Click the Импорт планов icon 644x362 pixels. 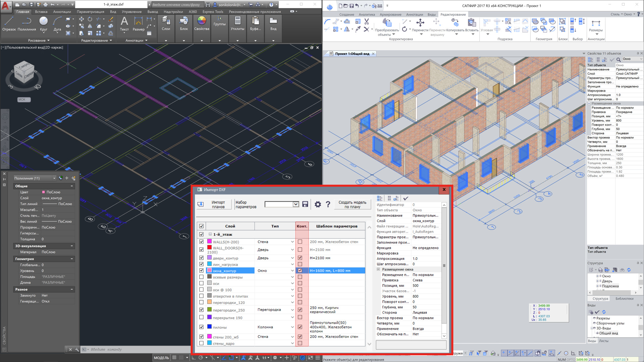tap(201, 204)
